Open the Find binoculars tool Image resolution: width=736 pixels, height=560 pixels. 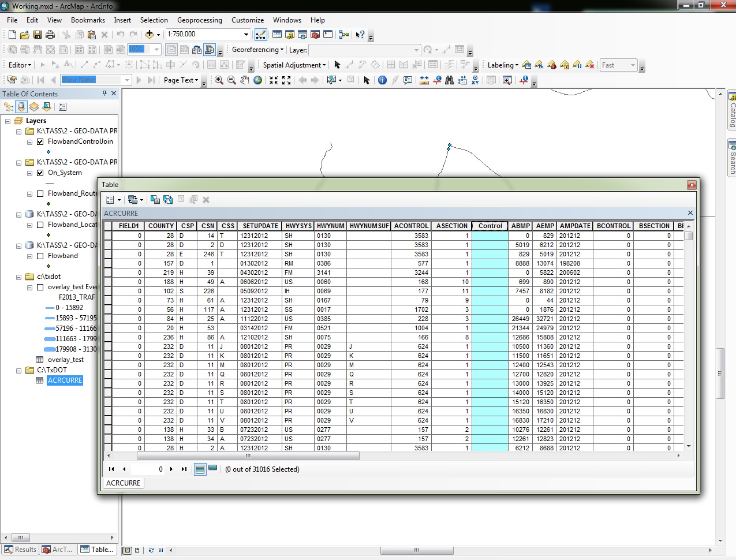(x=449, y=80)
